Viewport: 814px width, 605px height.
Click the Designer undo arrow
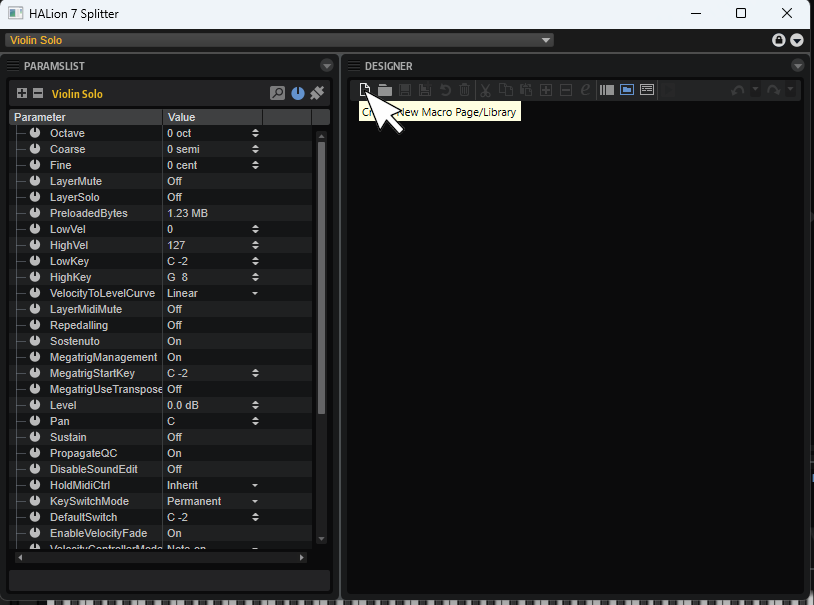point(738,90)
